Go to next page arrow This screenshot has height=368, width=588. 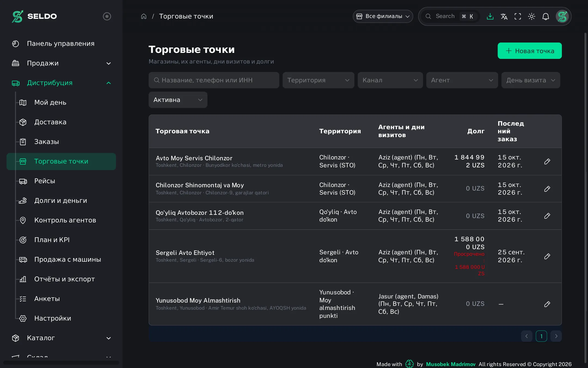tap(556, 336)
